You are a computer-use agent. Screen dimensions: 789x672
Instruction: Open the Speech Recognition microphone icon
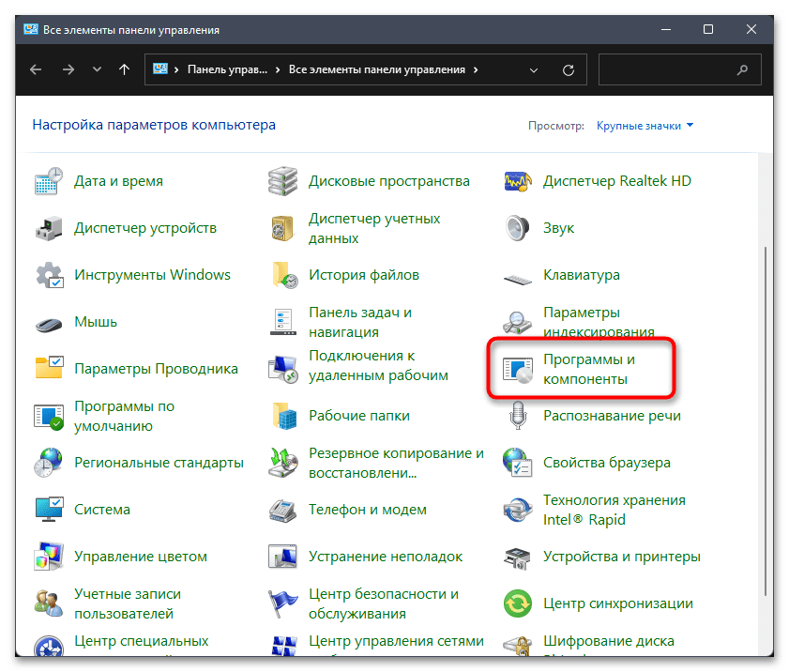(518, 416)
